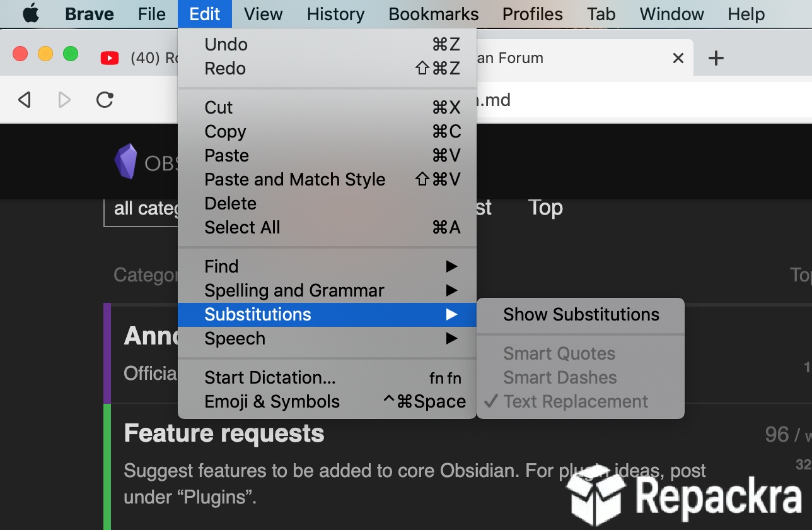This screenshot has width=812, height=530.
Task: Open the Help menu
Action: point(746,14)
